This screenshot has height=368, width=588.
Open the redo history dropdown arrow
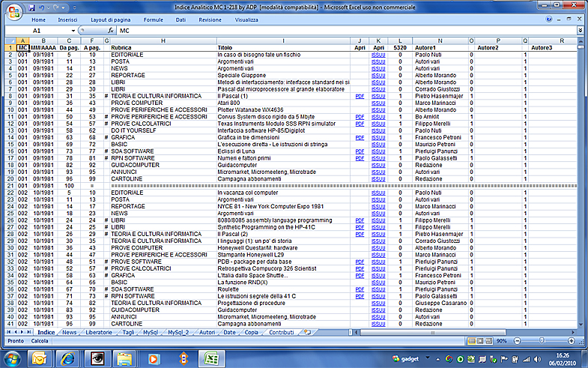click(63, 7)
